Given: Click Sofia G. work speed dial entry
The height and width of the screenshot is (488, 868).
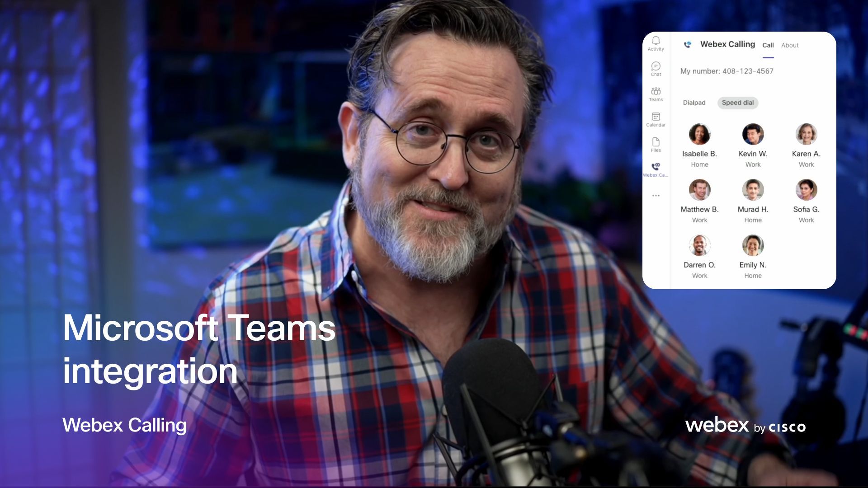Looking at the screenshot, I should coord(806,201).
